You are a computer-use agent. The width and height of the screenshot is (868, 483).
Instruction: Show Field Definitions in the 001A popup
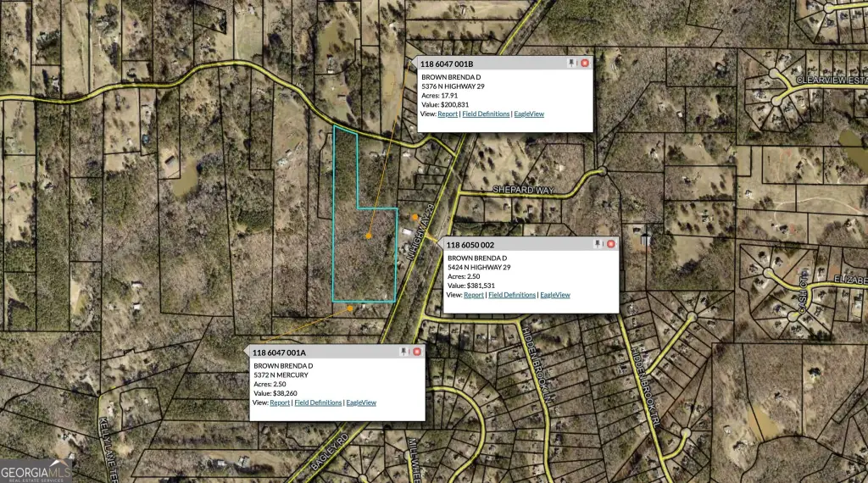(318, 402)
